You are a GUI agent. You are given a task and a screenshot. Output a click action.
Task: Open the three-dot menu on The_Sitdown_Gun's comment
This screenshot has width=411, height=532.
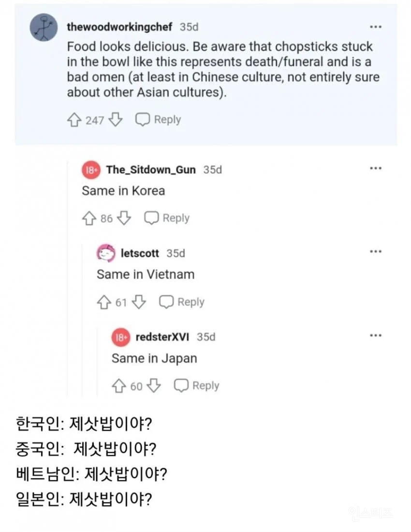376,168
